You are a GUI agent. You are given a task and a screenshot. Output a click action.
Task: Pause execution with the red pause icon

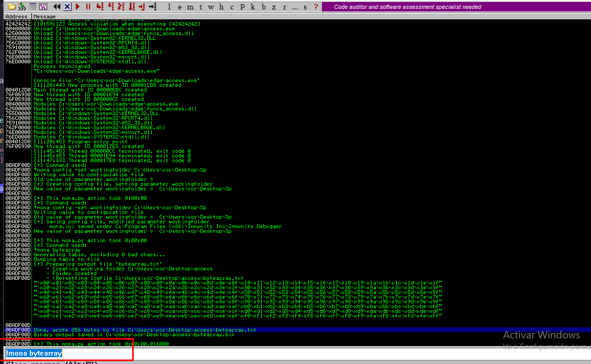88,7
